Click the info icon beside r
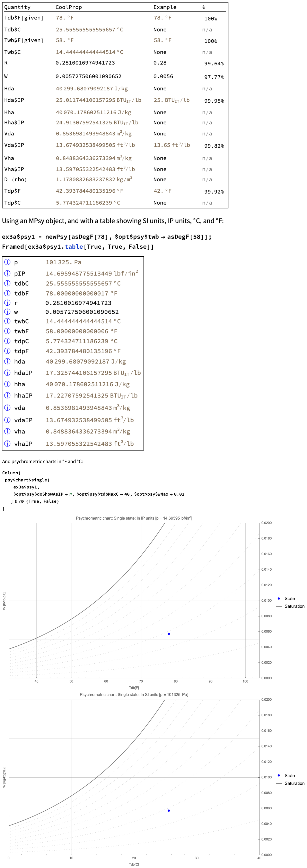The height and width of the screenshot is (868, 307). pyautogui.click(x=7, y=303)
